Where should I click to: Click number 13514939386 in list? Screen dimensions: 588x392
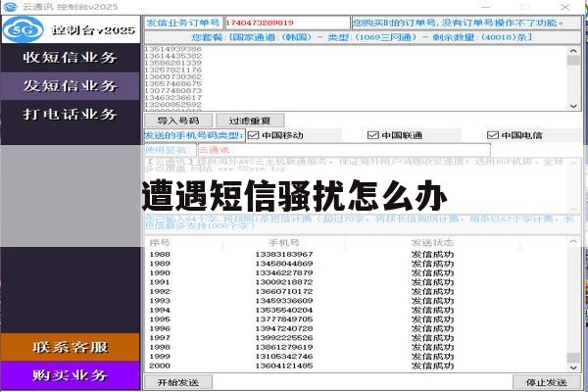172,49
